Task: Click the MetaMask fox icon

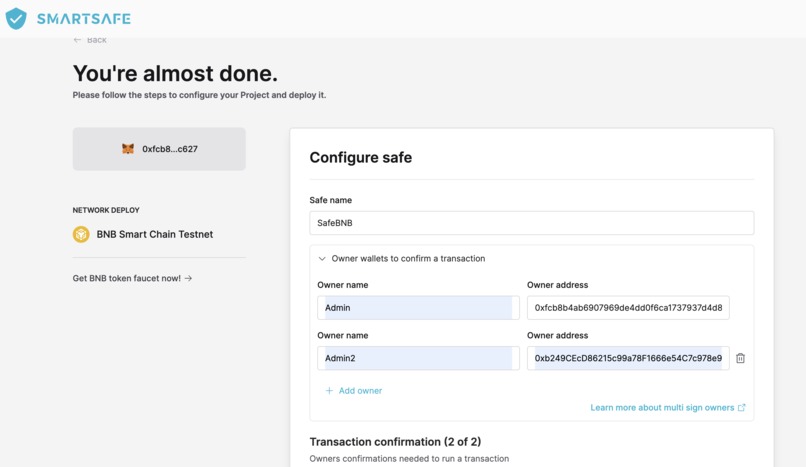Action: (x=128, y=149)
